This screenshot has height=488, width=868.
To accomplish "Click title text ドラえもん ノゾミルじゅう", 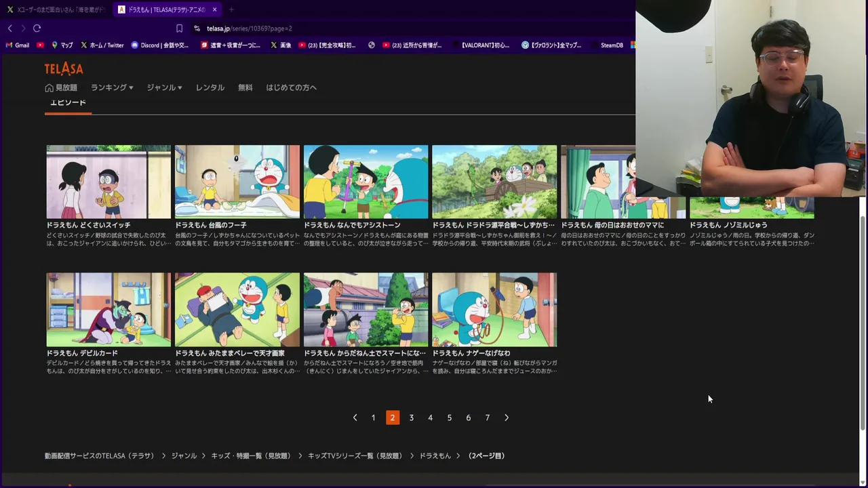I will click(x=728, y=225).
